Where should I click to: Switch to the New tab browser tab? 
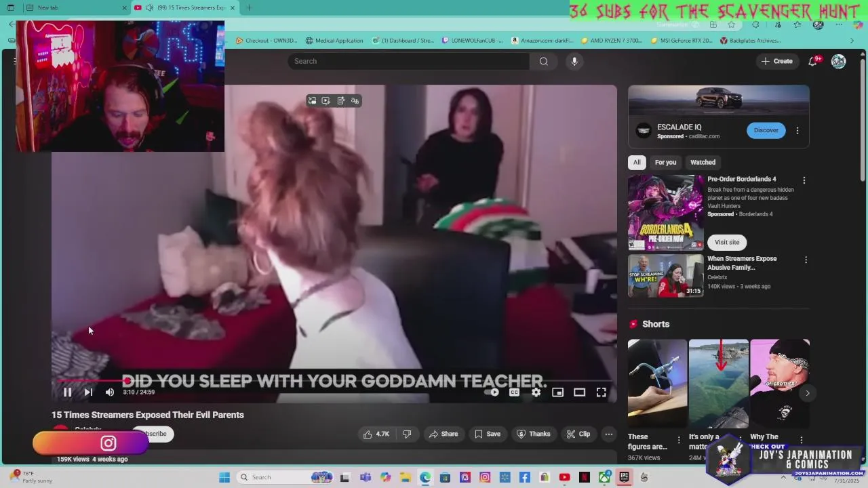click(x=75, y=7)
